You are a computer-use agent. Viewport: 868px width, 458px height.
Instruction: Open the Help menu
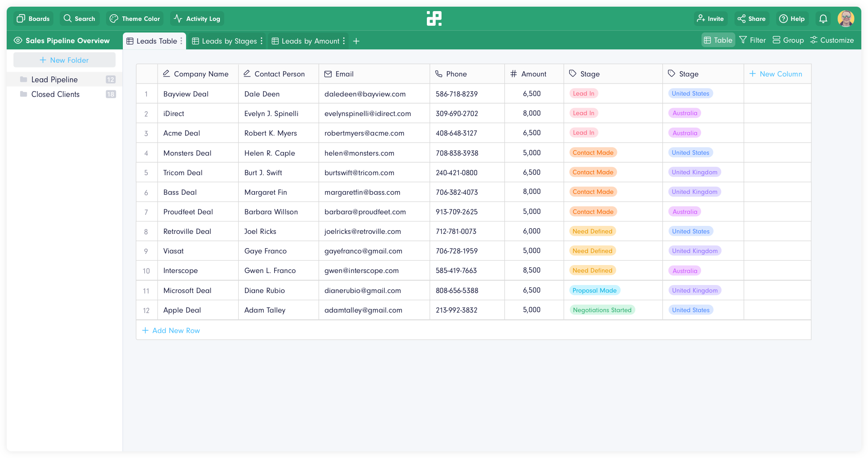coord(792,18)
